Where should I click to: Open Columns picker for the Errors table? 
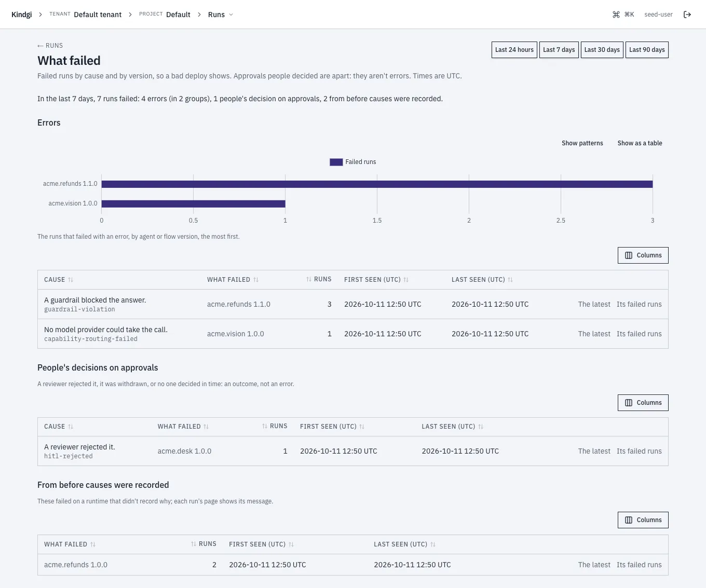tap(643, 255)
